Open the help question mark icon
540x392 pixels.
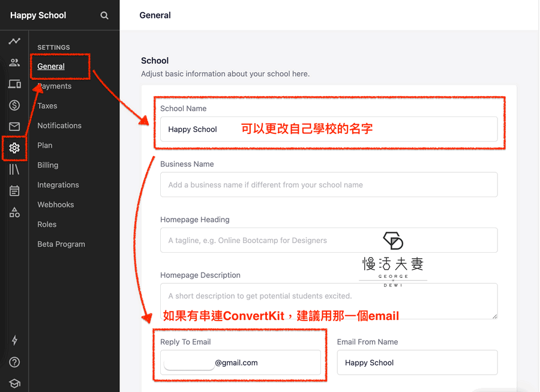[x=14, y=362]
